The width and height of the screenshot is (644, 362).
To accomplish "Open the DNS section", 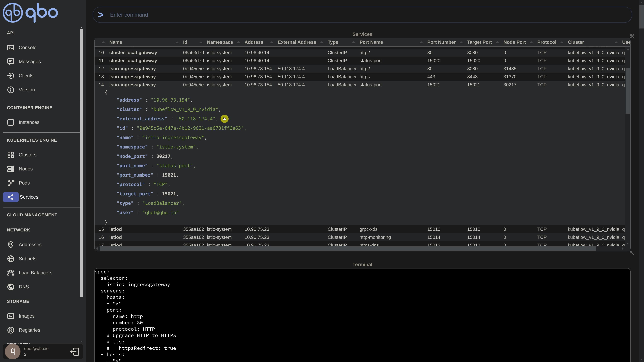I will [x=24, y=287].
